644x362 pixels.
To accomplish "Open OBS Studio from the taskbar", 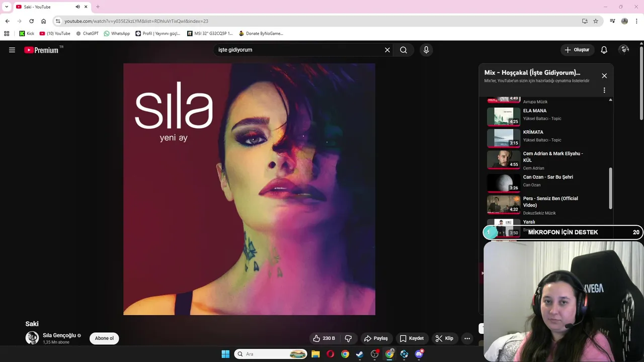I will [374, 354].
